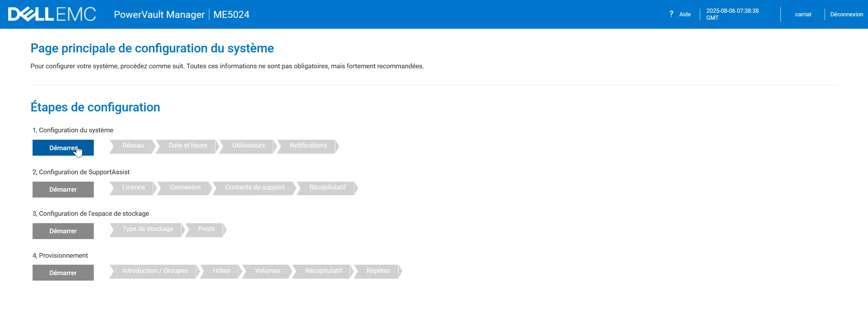Open the Pools step
868x333 pixels.
(206, 229)
